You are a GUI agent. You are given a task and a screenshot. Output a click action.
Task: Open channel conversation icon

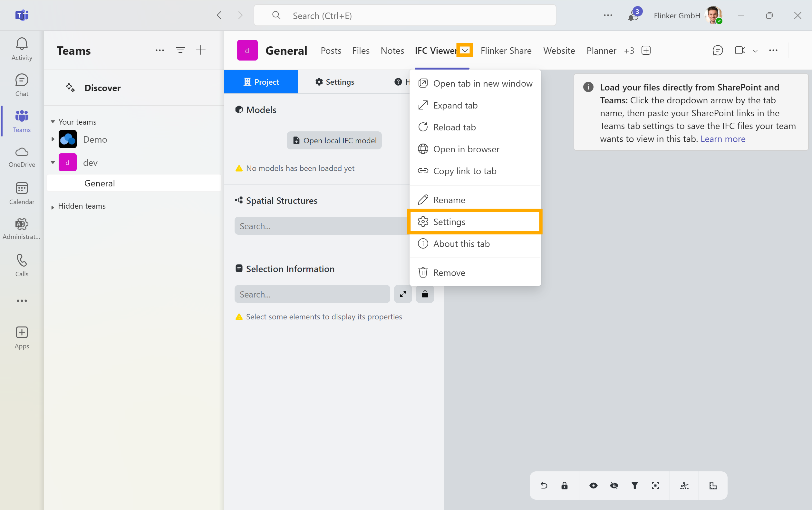click(x=718, y=51)
